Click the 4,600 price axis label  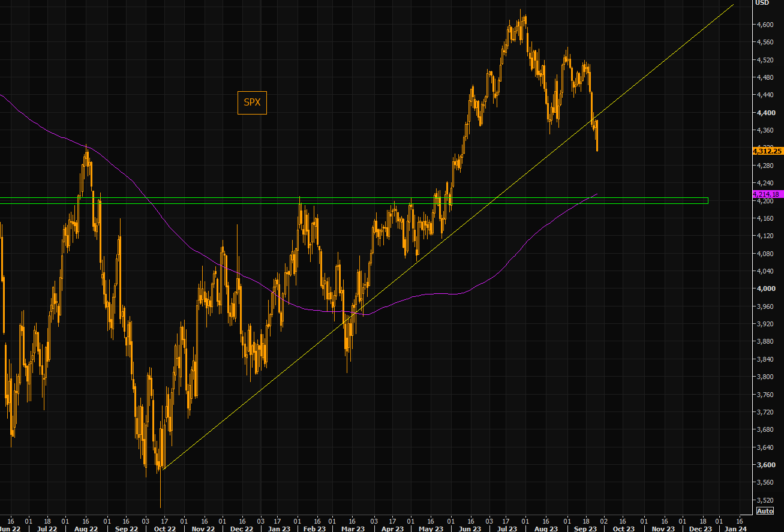point(765,25)
